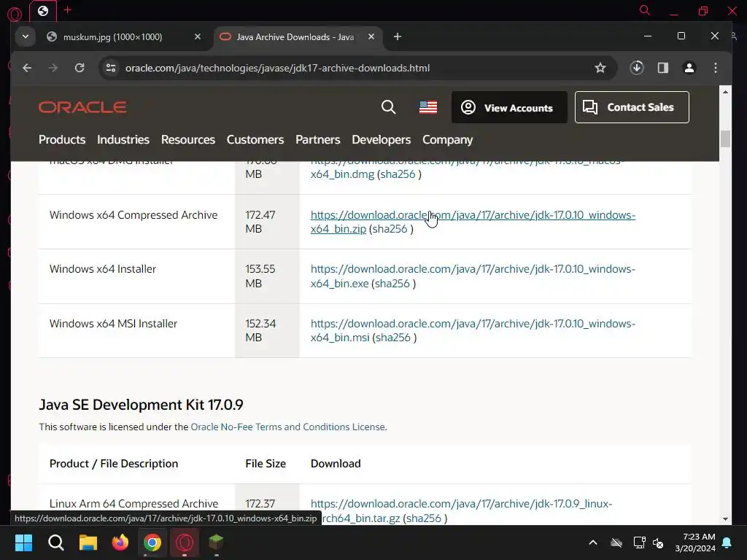Screen dimensions: 747x560
Task: Open taskbar search
Action: 55,542
